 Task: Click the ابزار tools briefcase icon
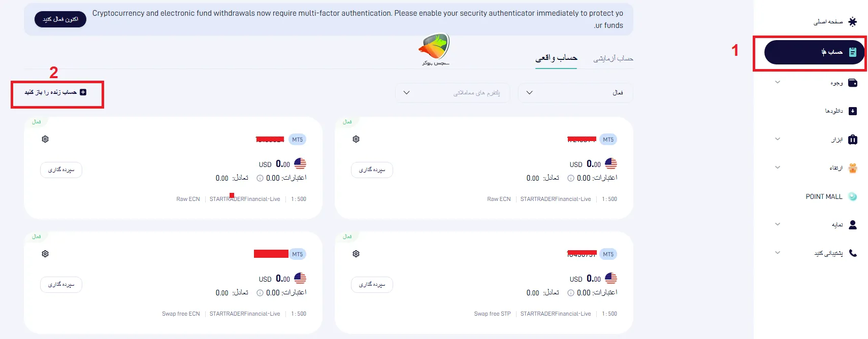(x=854, y=140)
